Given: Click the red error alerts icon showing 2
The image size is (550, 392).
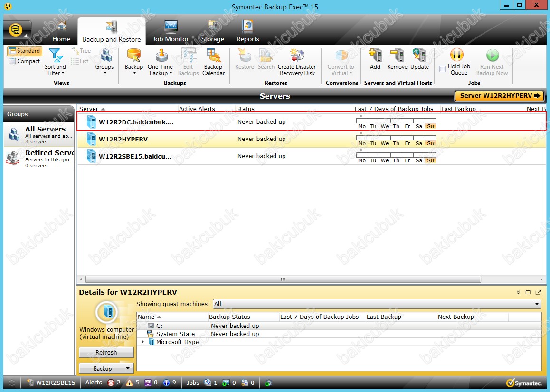Looking at the screenshot, I should 111,383.
